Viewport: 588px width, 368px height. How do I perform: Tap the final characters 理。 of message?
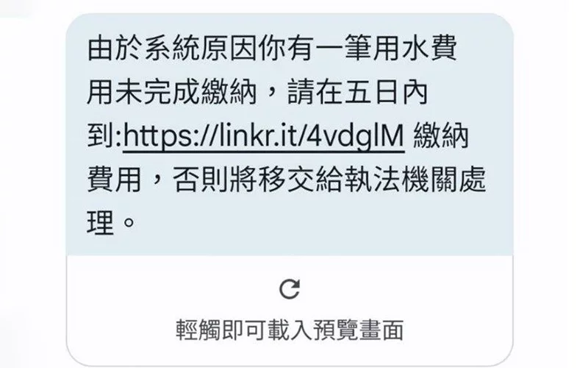[x=111, y=223]
